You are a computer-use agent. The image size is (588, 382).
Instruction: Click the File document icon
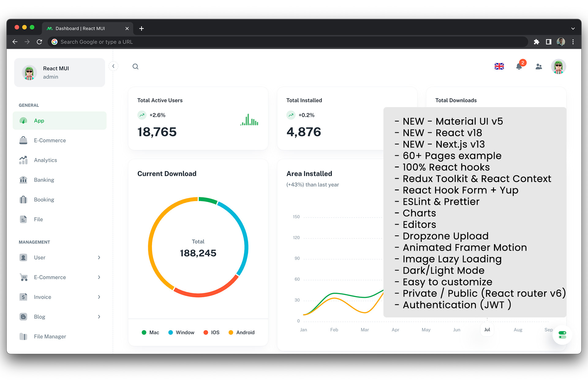23,219
